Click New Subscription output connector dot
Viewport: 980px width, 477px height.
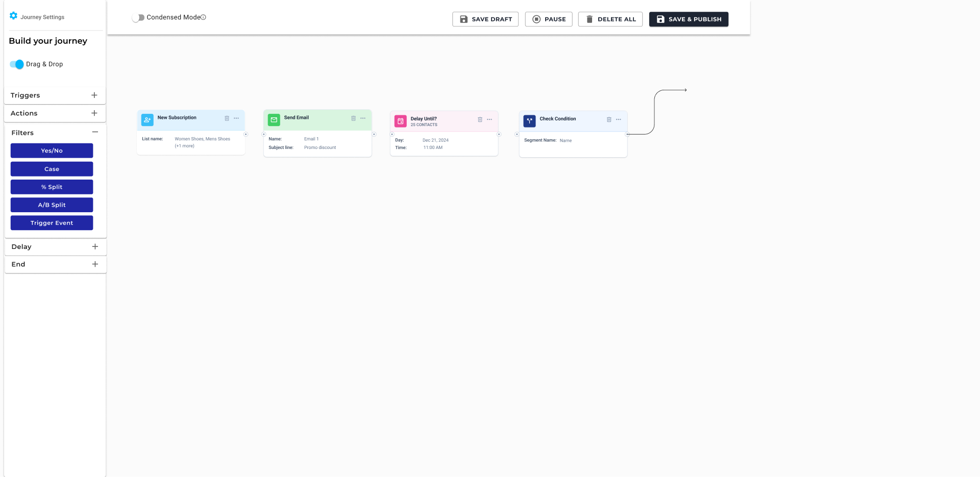click(246, 134)
